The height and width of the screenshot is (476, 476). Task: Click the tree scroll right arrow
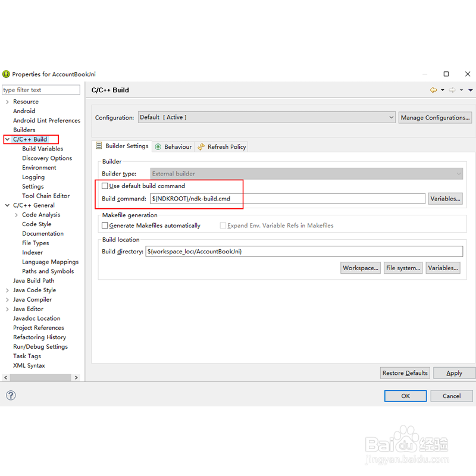pos(76,377)
